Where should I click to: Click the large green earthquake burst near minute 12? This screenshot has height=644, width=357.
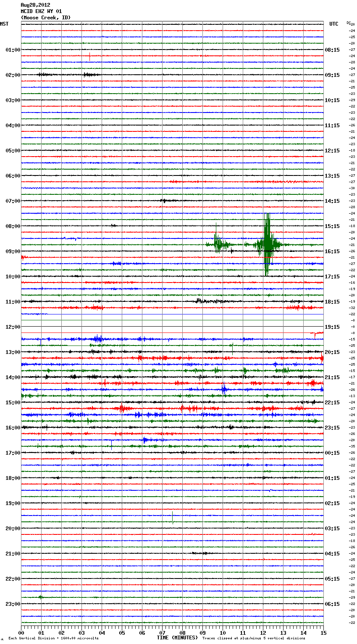(x=267, y=244)
